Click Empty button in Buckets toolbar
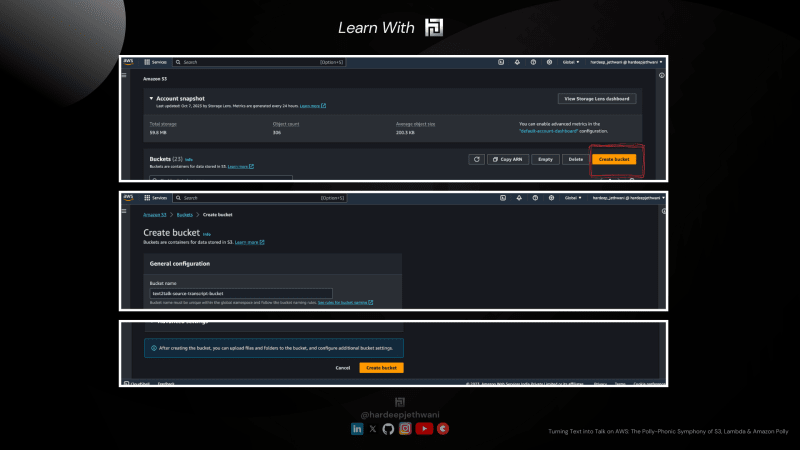Screen dimensions: 800x450 click(545, 159)
